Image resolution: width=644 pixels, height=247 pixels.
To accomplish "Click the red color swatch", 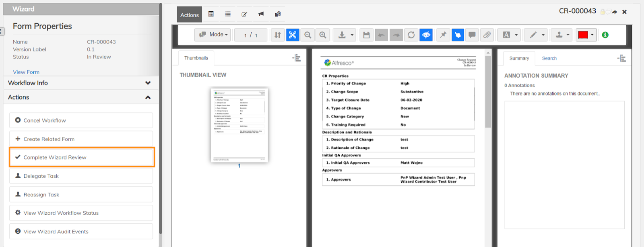I will pyautogui.click(x=583, y=35).
